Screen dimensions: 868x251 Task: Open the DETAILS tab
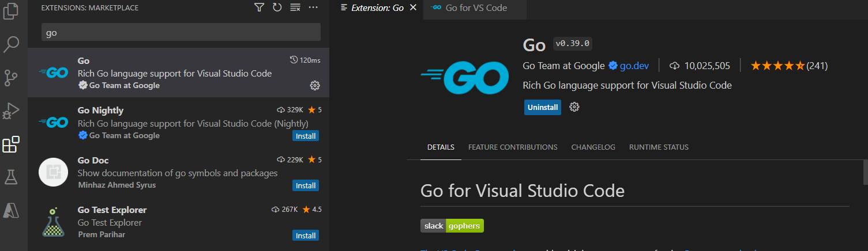pyautogui.click(x=441, y=147)
